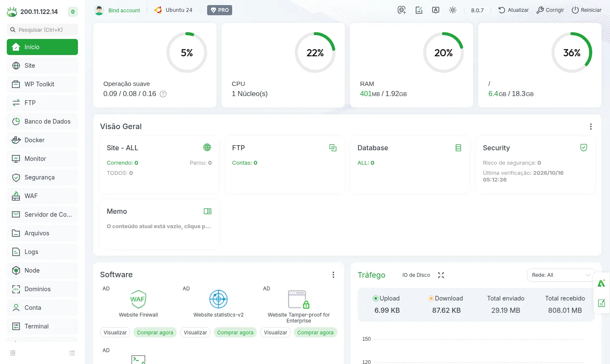
Task: Select the Tráfego tab
Action: (372, 275)
